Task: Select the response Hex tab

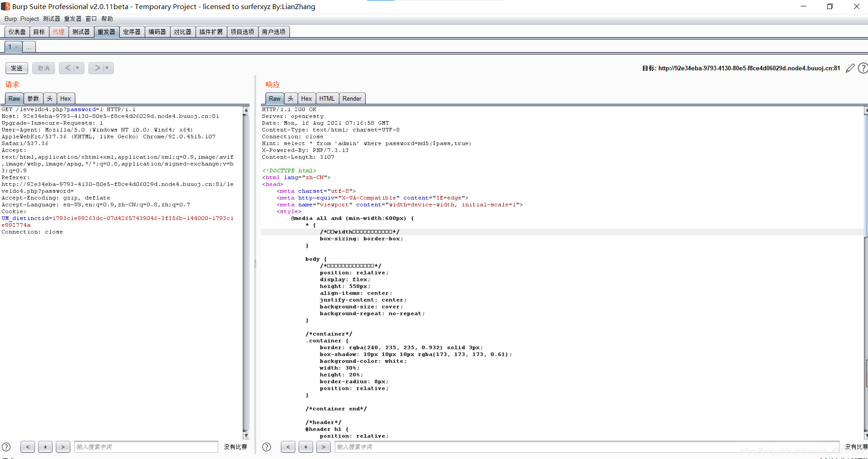Action: (307, 98)
